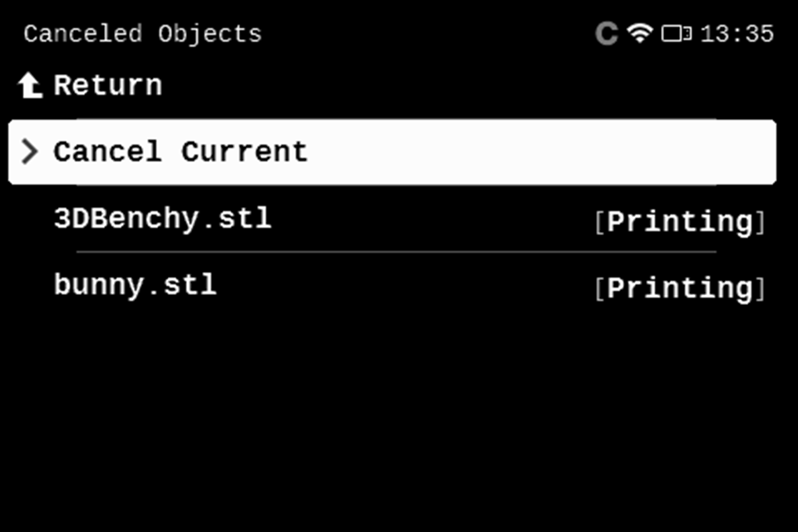The height and width of the screenshot is (532, 798).
Task: Click the battery indicator icon
Action: [x=676, y=33]
